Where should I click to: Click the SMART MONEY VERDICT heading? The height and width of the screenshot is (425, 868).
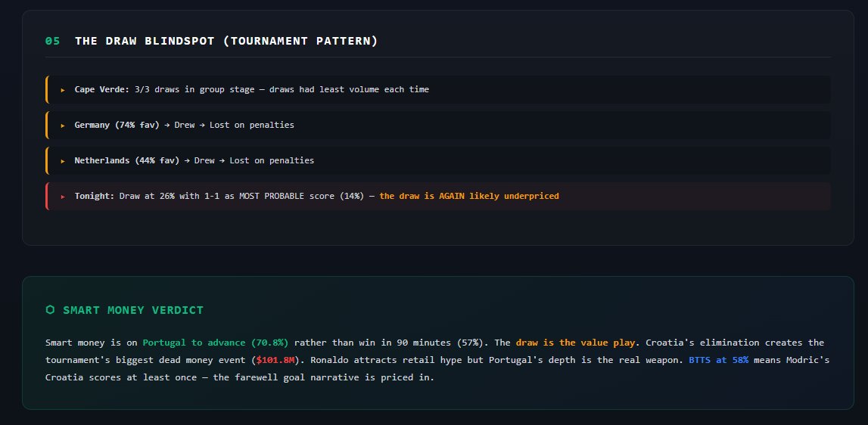click(x=133, y=310)
